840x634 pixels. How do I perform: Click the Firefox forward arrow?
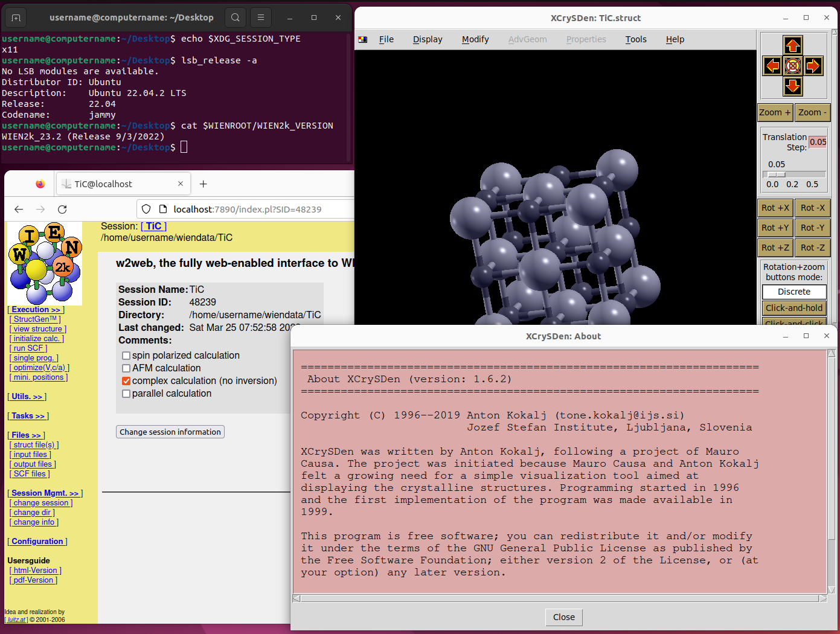(x=40, y=209)
